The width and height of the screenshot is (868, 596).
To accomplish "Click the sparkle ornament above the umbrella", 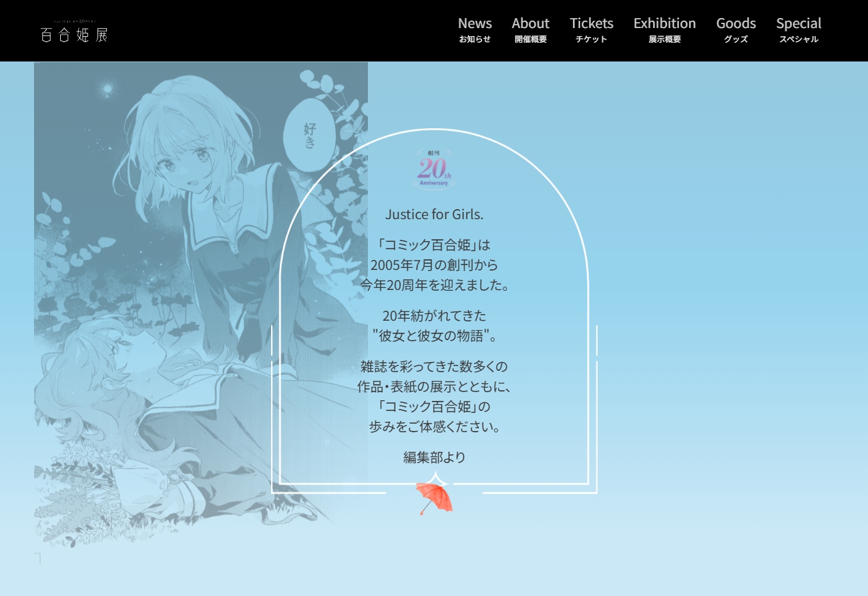I will point(436,478).
